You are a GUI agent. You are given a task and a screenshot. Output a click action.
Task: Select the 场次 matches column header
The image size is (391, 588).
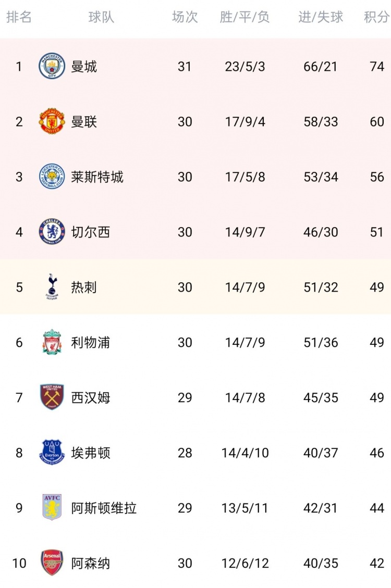[x=185, y=17]
